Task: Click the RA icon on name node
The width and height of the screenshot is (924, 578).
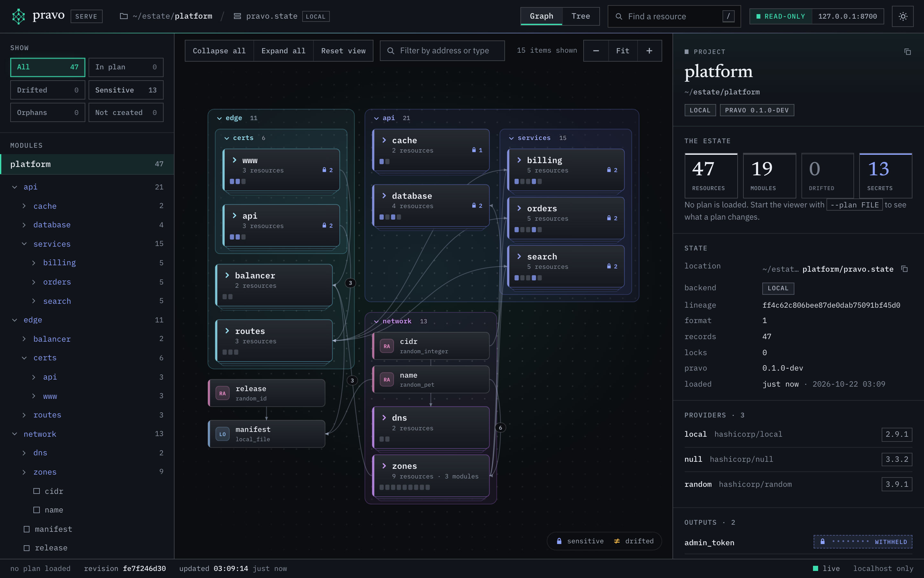Action: (x=387, y=380)
